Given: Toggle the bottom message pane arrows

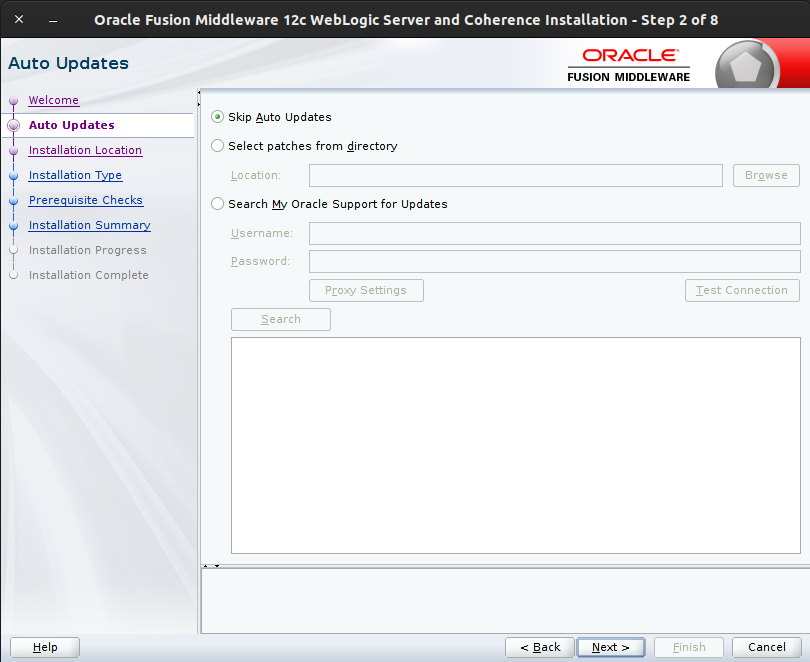Looking at the screenshot, I should [x=211, y=566].
